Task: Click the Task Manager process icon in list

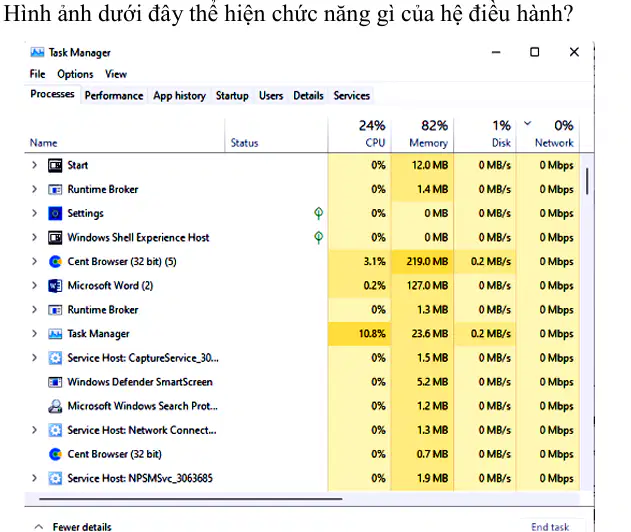Action: pos(55,334)
